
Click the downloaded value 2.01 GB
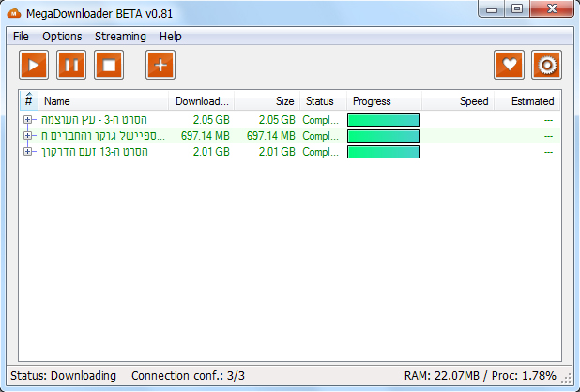(x=211, y=152)
